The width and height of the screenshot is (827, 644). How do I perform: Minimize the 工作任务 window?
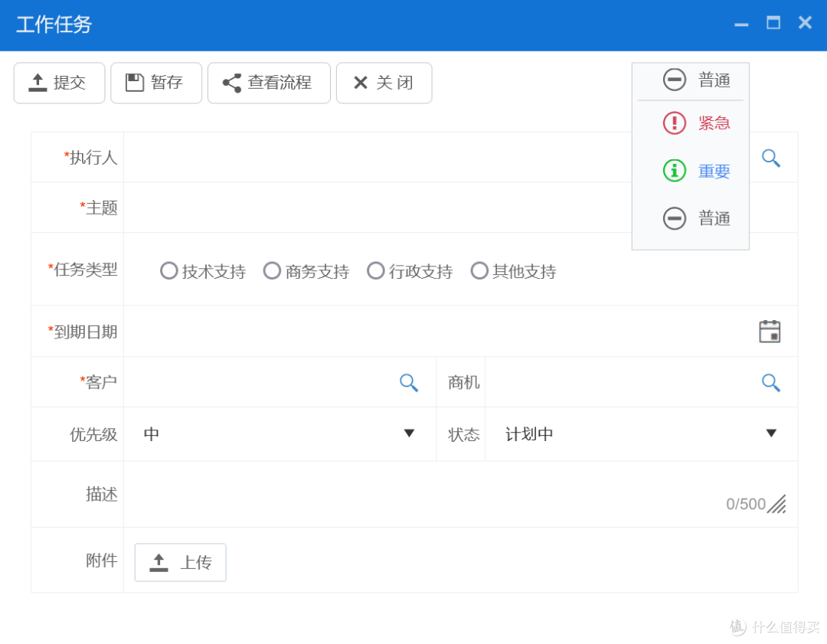point(741,25)
